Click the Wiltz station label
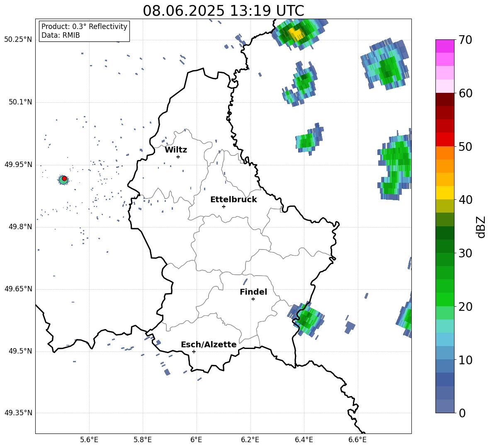 pyautogui.click(x=176, y=150)
